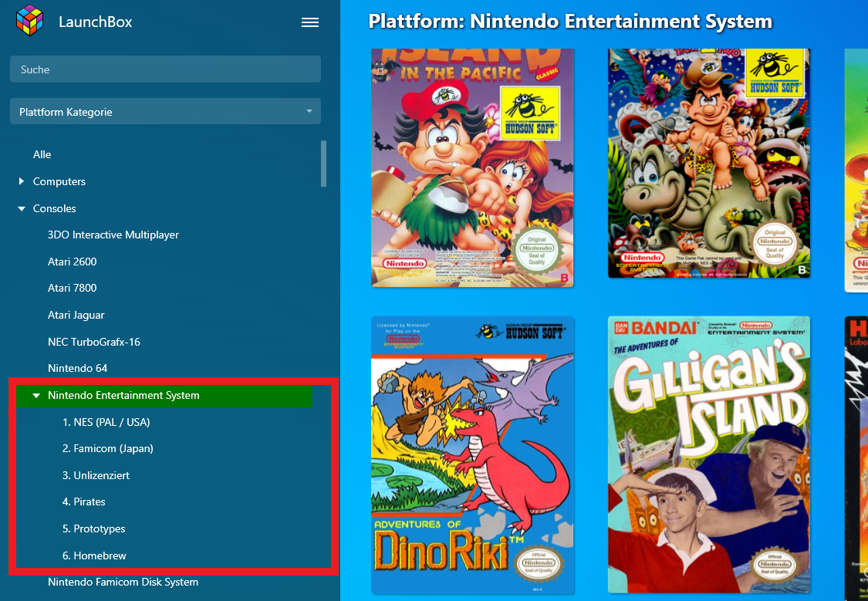This screenshot has width=868, height=601.
Task: Open Atari Jaguar platform
Action: point(76,315)
